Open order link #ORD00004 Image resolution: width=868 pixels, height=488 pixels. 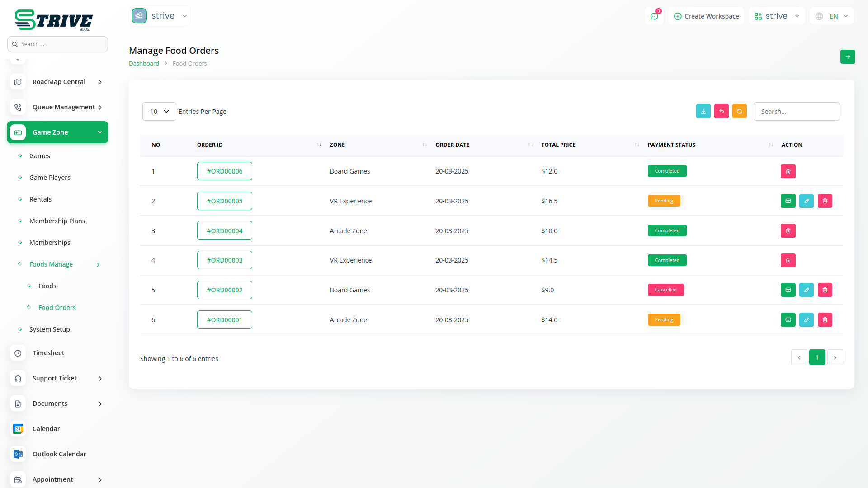point(224,231)
